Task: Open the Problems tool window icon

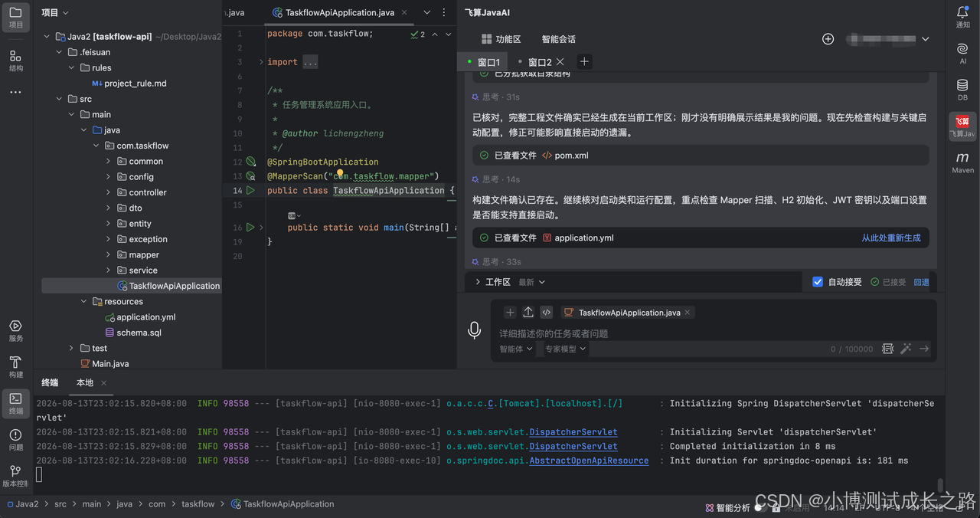Action: (x=15, y=439)
